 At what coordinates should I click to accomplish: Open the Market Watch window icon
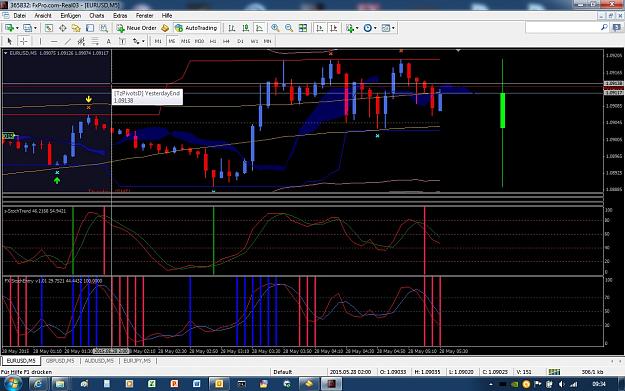[x=49, y=28]
